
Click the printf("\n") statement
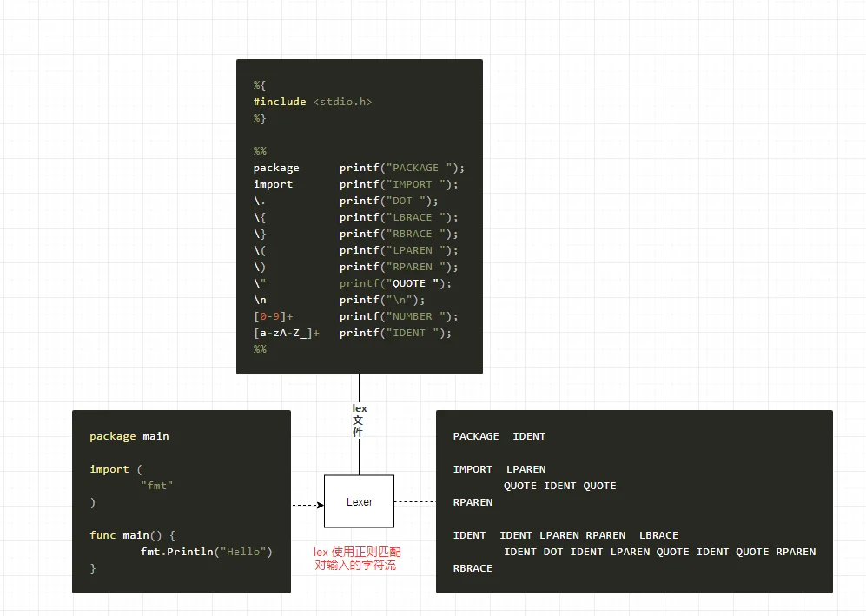click(382, 300)
